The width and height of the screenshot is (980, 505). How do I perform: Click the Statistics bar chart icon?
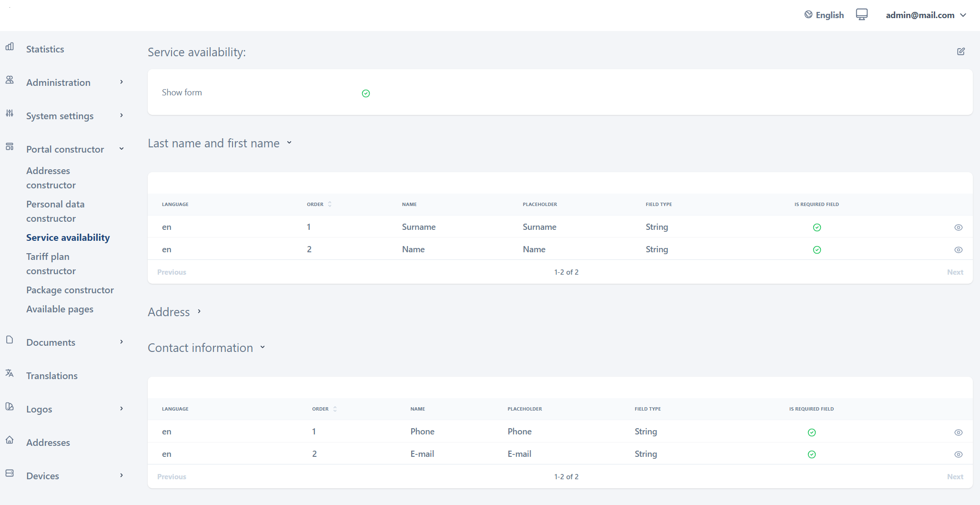[x=10, y=47]
